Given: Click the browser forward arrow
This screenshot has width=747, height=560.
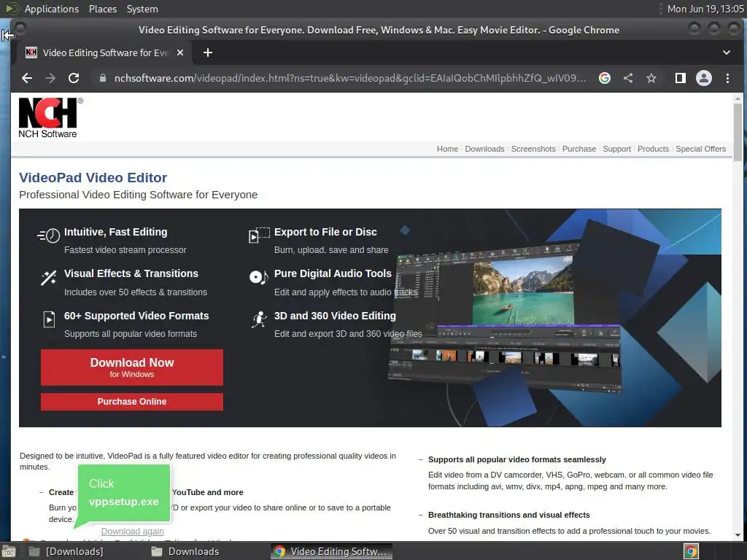Looking at the screenshot, I should click(x=50, y=78).
